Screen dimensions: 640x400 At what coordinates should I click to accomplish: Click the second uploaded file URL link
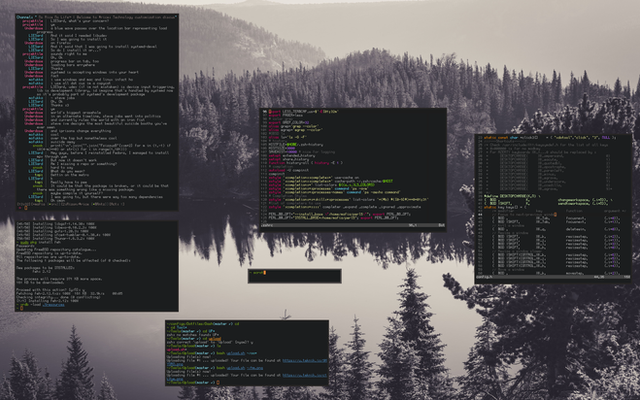click(x=305, y=376)
